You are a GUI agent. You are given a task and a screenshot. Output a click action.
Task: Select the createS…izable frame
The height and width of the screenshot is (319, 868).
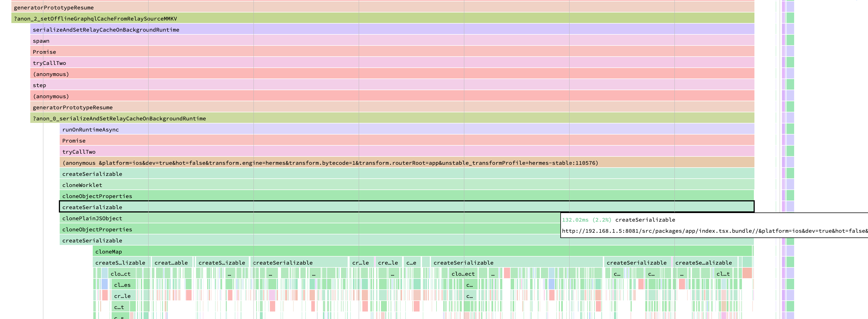pyautogui.click(x=222, y=262)
